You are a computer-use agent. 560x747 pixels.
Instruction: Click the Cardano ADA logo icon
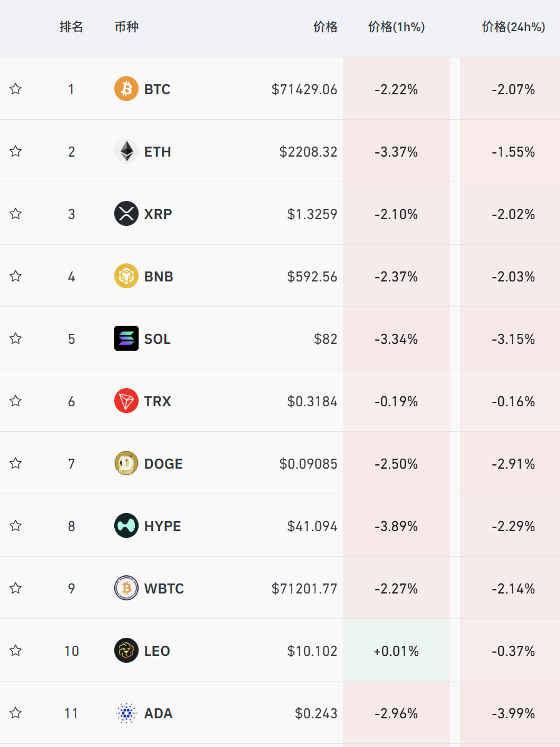(126, 713)
